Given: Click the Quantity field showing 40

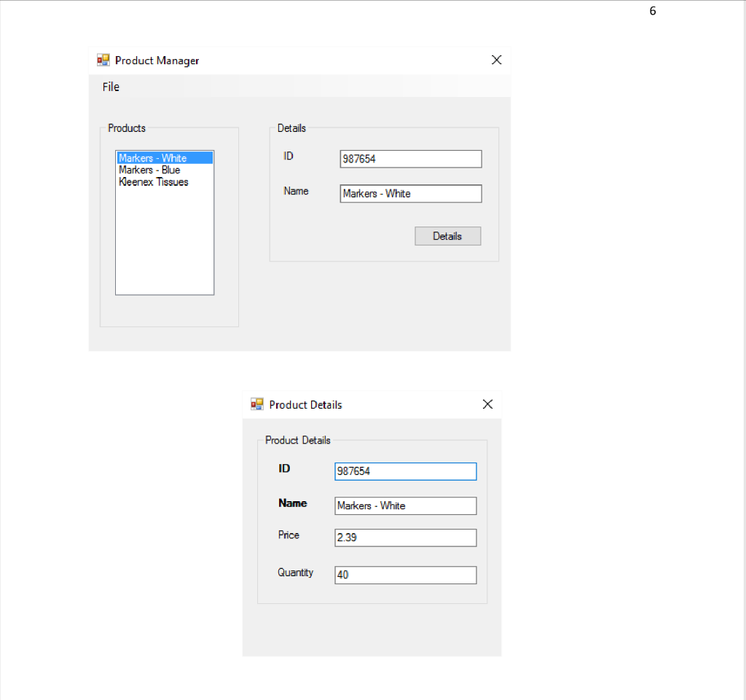Looking at the screenshot, I should click(x=405, y=575).
